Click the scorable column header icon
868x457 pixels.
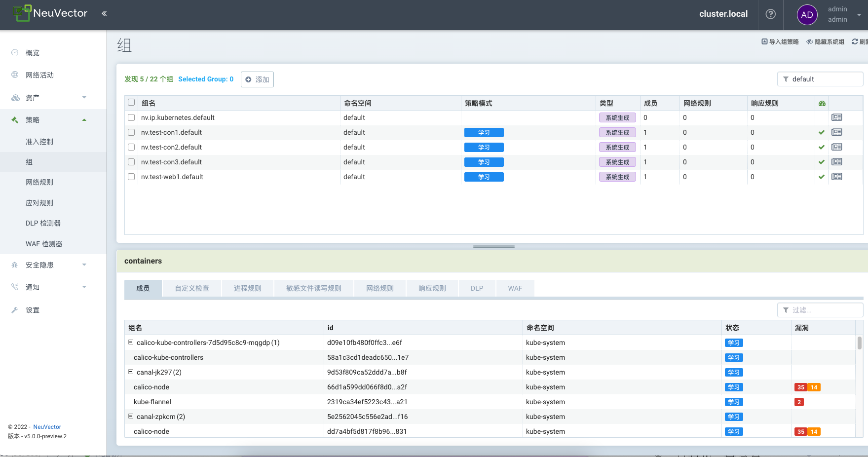click(822, 103)
